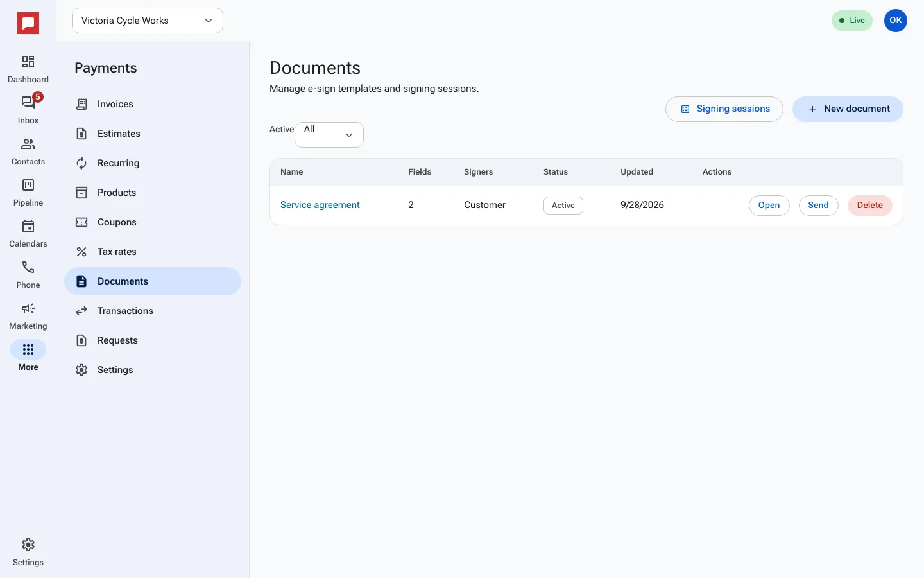This screenshot has height=578, width=924.
Task: Open the bottom Settings gear in the left rail
Action: (x=28, y=545)
